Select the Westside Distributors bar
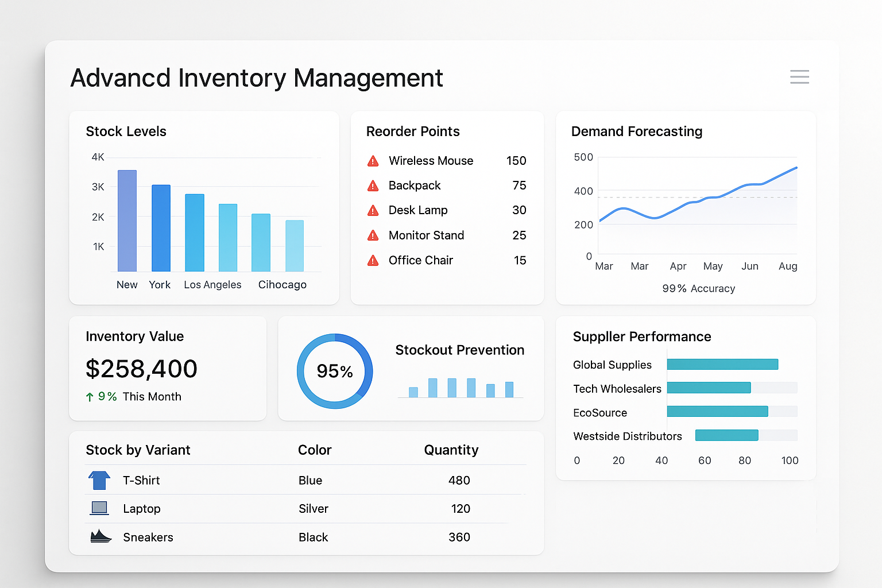Screen dimensions: 882x588 727,435
